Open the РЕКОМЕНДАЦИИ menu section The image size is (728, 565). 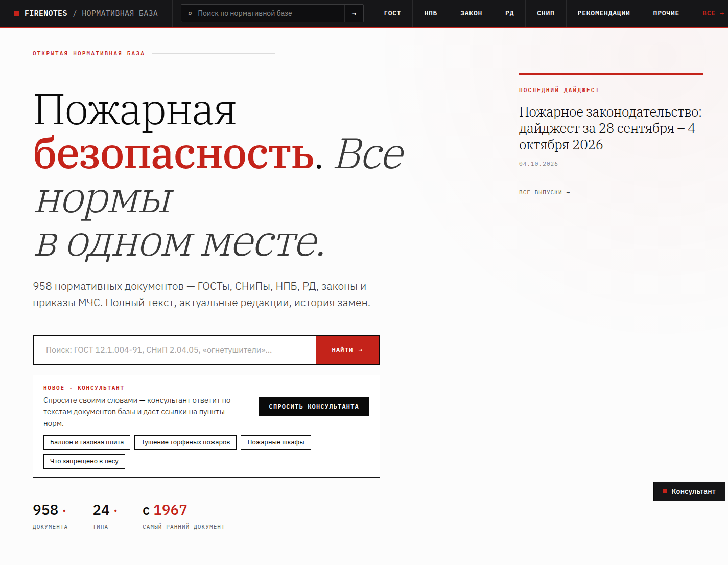coord(604,13)
